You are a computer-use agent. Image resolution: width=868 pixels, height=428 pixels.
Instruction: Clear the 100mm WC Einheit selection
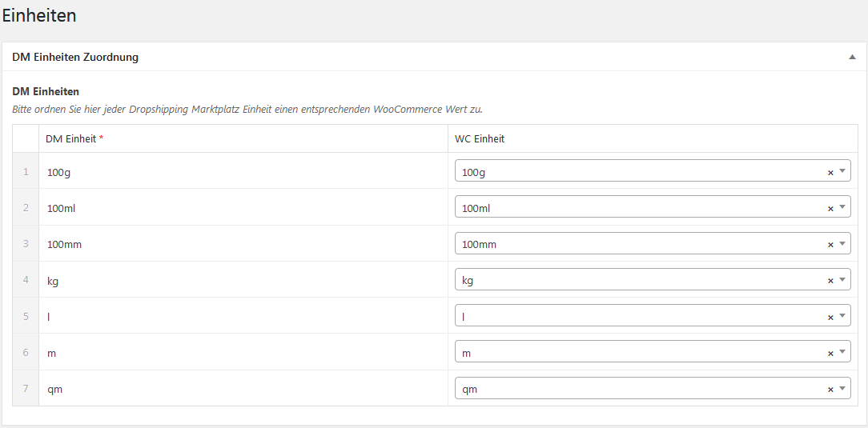[x=830, y=245]
